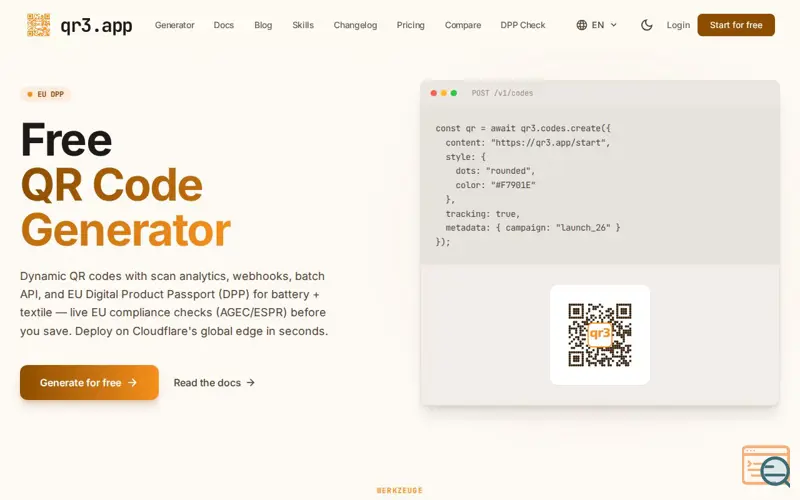Click the content URL code line
Image resolution: width=800 pixels, height=500 pixels.
click(x=528, y=143)
